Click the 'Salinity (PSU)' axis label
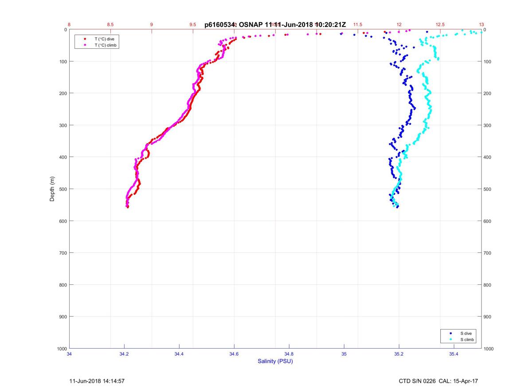 click(x=275, y=361)
